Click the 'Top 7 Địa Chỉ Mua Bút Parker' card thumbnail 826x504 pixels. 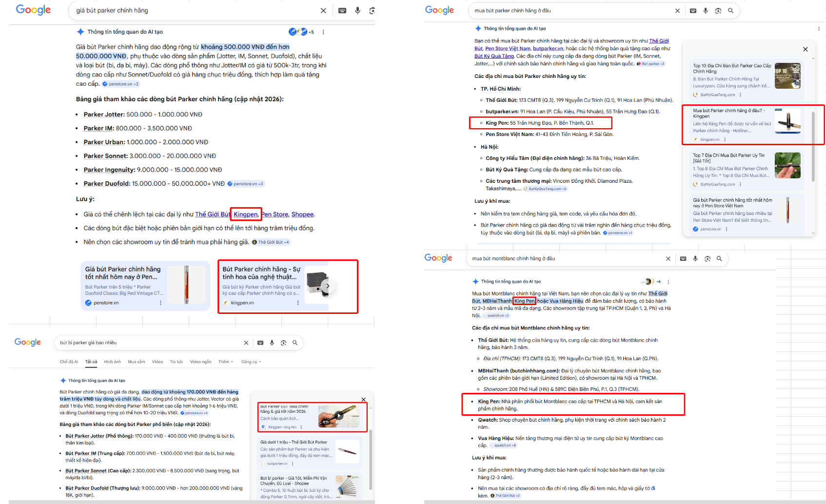pos(787,165)
